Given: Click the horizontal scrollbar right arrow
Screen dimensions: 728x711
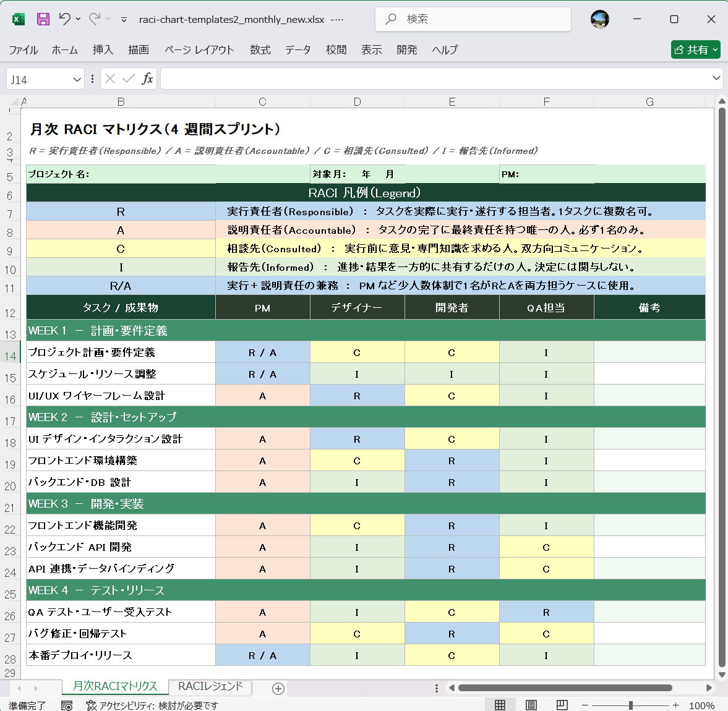Looking at the screenshot, I should click(x=708, y=688).
